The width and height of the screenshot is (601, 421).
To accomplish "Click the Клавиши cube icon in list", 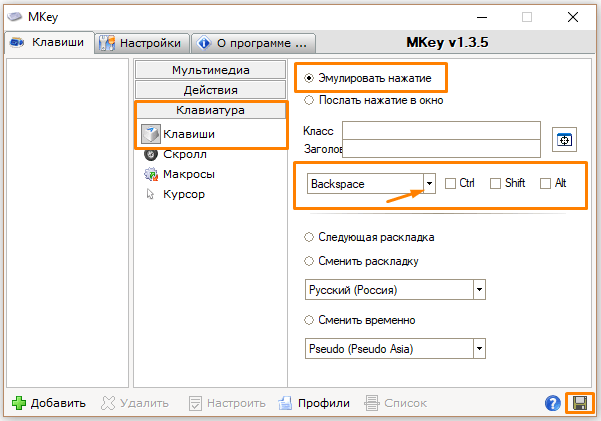I will pos(151,134).
